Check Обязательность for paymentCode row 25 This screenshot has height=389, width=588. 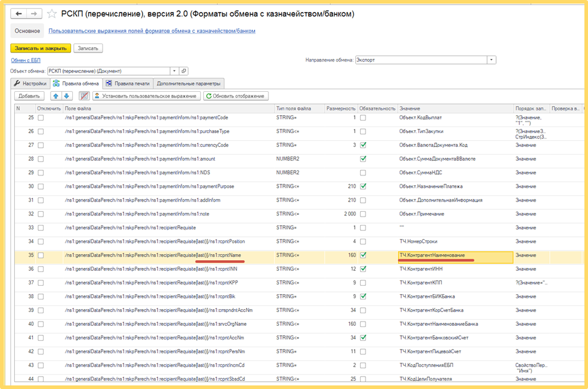(363, 118)
